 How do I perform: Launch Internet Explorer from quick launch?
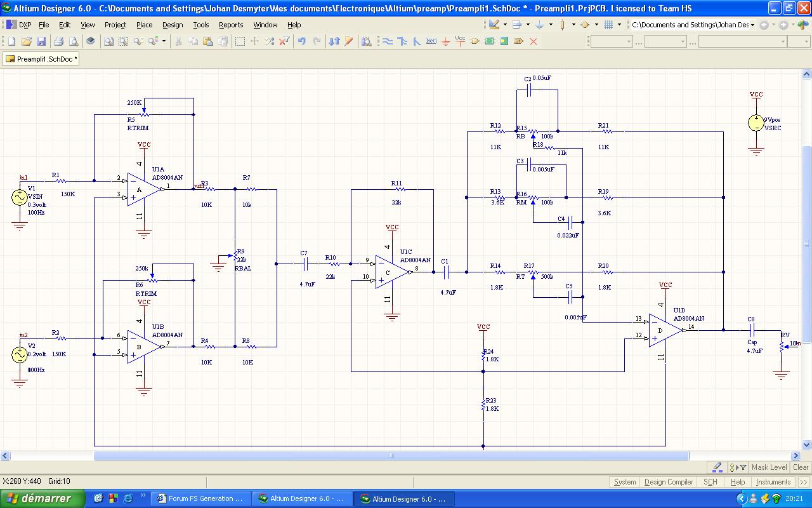click(x=129, y=498)
